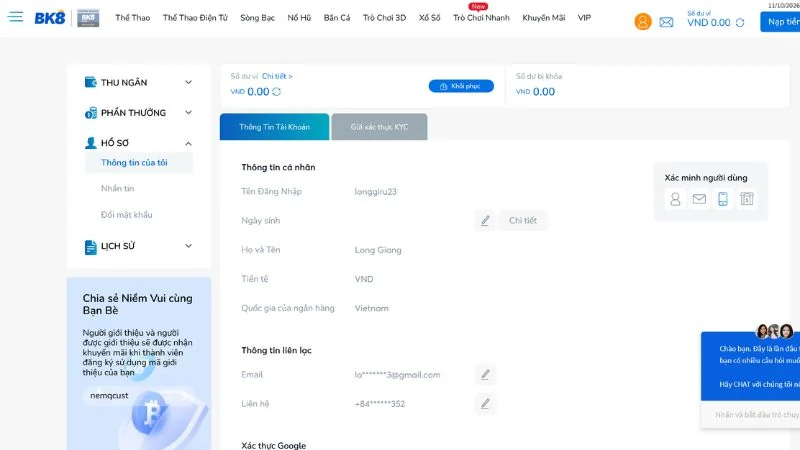800x450 pixels.
Task: Open Bắn Cá menu
Action: point(337,18)
